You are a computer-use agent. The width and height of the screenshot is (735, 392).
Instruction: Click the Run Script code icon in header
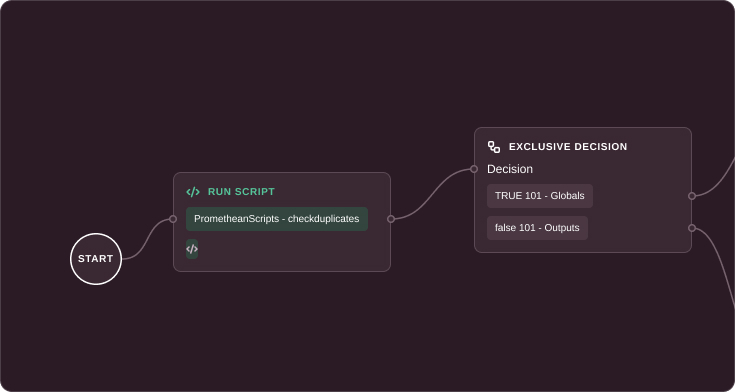tap(193, 192)
